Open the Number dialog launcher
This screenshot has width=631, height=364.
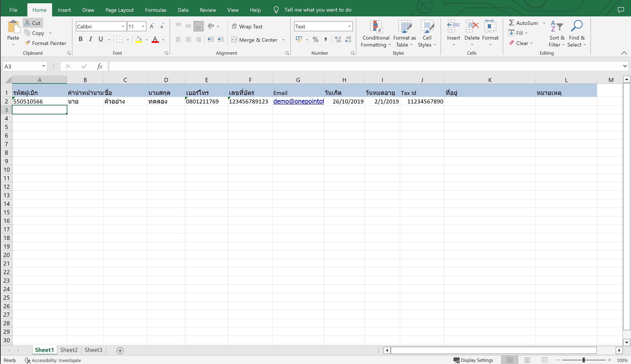click(x=353, y=53)
